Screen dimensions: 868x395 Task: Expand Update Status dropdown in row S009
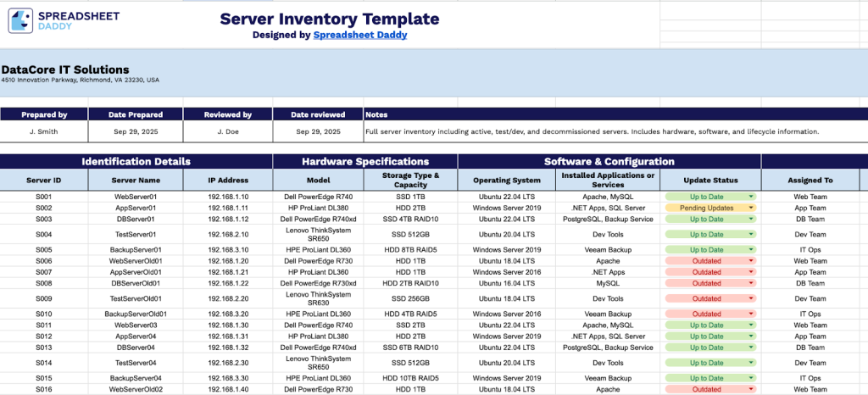pos(751,298)
